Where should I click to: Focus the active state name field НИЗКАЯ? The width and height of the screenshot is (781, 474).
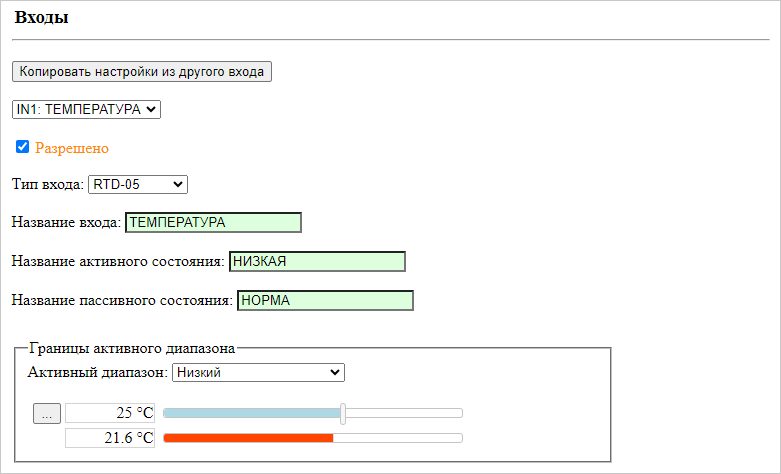[x=317, y=261]
